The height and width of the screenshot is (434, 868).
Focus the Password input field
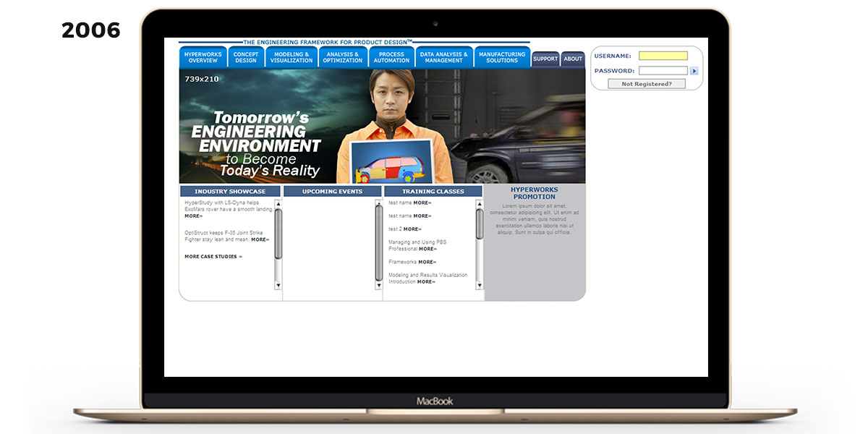tap(663, 71)
